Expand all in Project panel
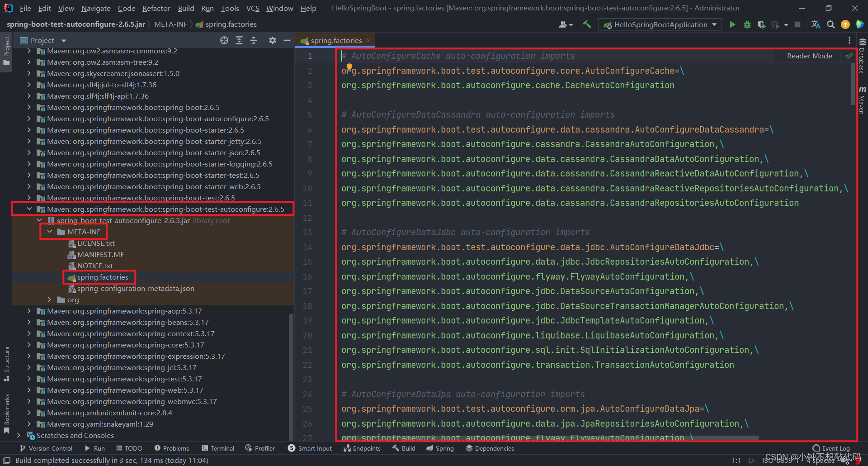The image size is (868, 466). tap(239, 40)
